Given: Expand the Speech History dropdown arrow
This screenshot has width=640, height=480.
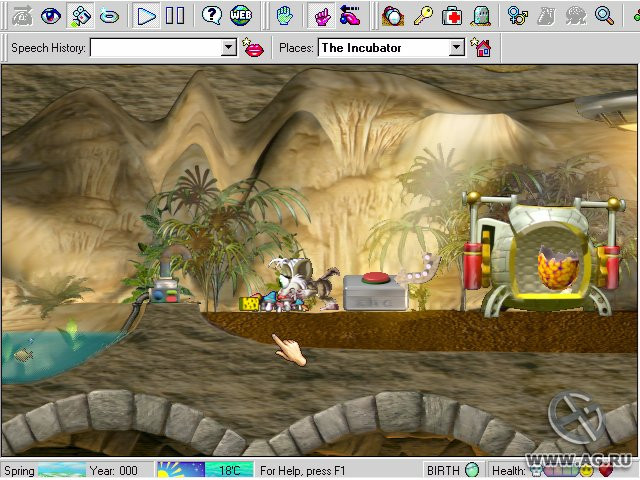Looking at the screenshot, I should click(229, 48).
